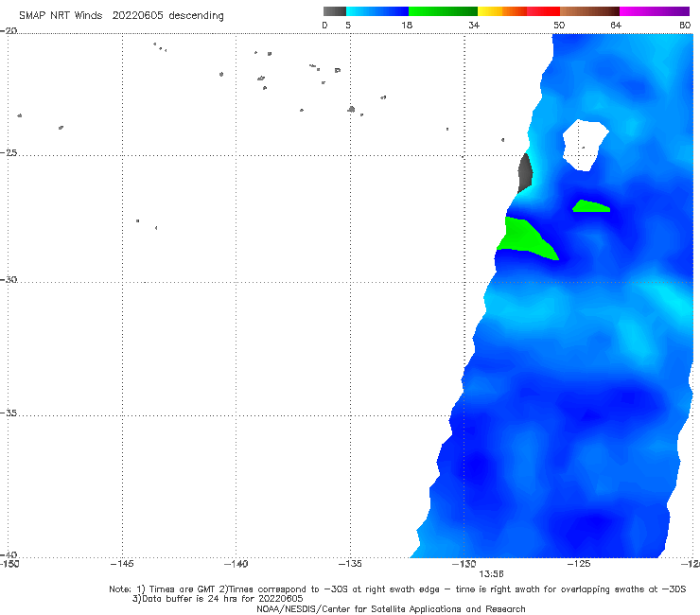Click the color bar value label '64'
This screenshot has height=615, width=700.
pyautogui.click(x=616, y=25)
